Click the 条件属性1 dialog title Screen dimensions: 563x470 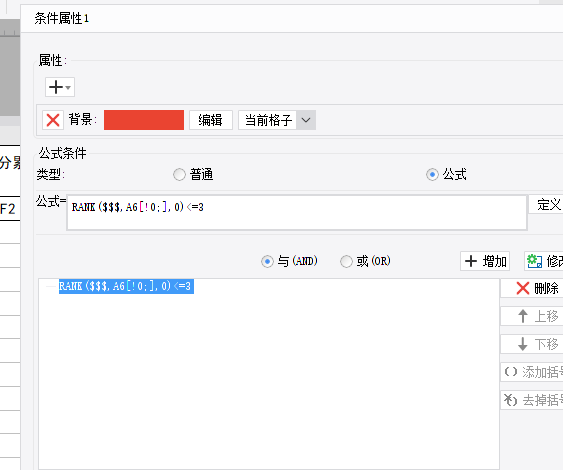click(61, 18)
